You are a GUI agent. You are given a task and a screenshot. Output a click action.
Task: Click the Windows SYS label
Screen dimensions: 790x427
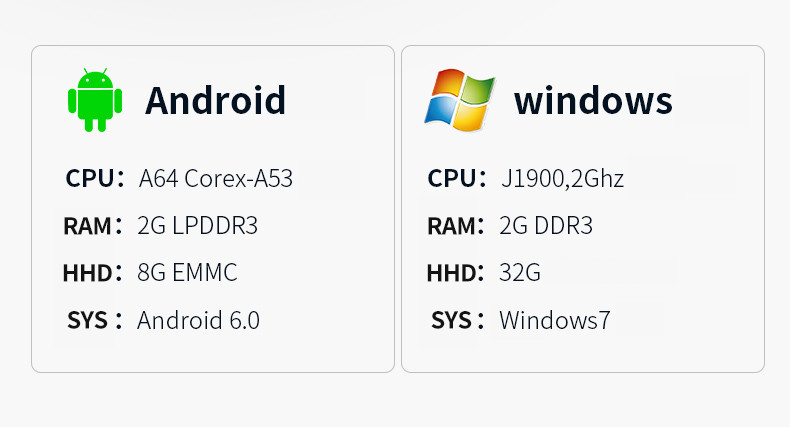click(x=457, y=320)
